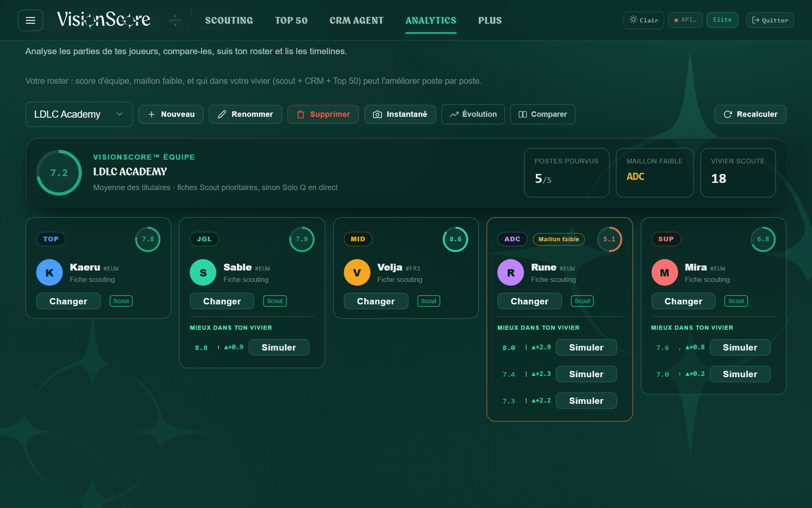Viewport: 812px width, 508px height.
Task: Open the Plus menu tab
Action: (490, 20)
